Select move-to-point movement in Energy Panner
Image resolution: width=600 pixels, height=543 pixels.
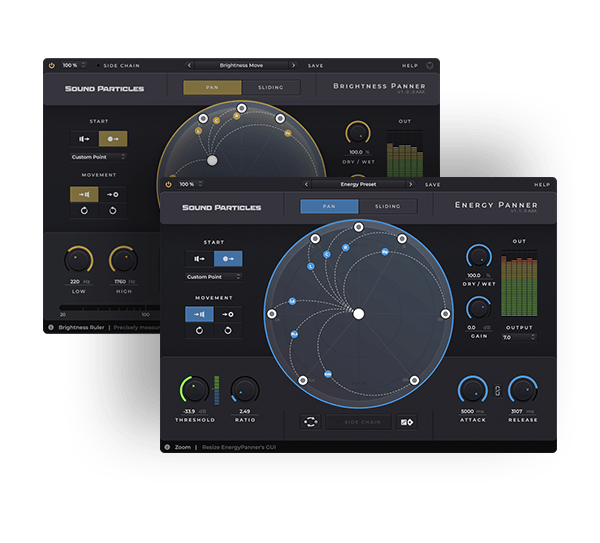click(228, 313)
